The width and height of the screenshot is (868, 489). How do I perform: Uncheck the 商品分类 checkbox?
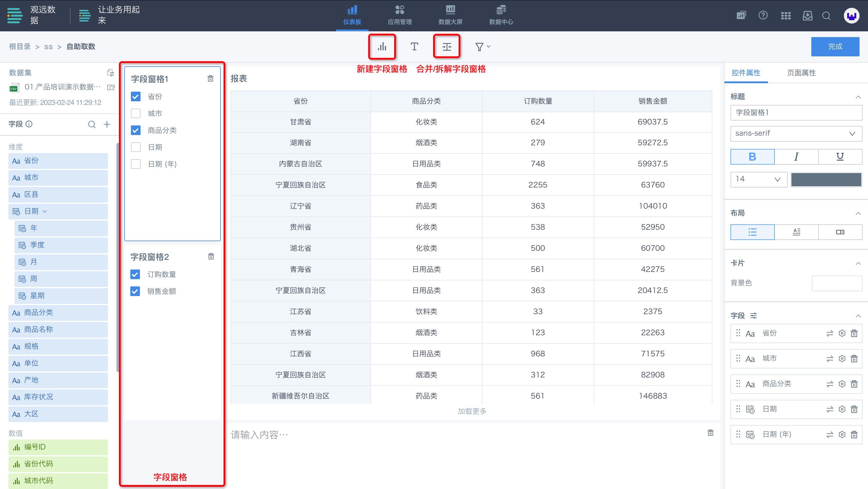tap(135, 130)
